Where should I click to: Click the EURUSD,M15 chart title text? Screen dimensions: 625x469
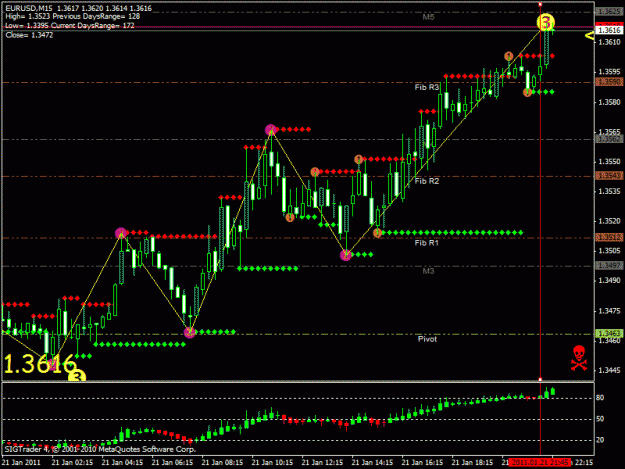click(x=28, y=8)
